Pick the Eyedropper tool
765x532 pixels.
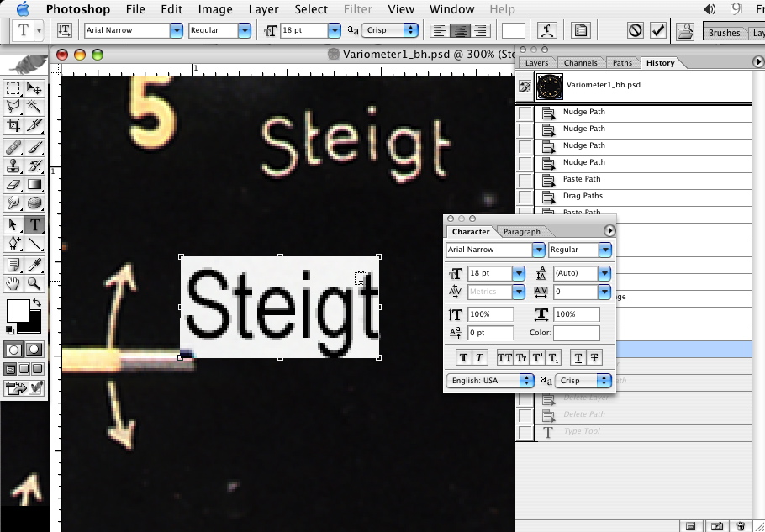click(34, 264)
